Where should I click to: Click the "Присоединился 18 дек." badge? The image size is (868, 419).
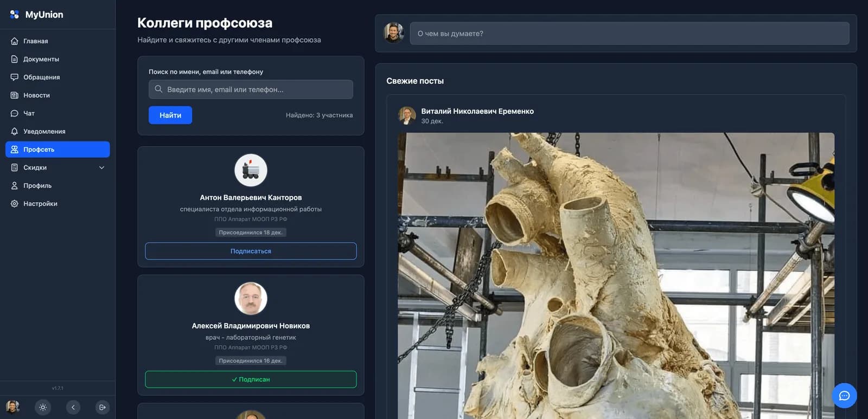point(251,233)
